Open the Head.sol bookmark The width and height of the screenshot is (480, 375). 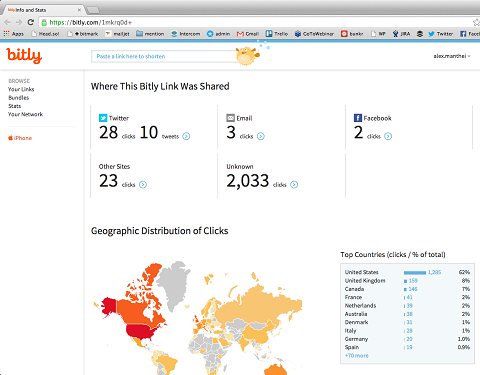[x=46, y=34]
